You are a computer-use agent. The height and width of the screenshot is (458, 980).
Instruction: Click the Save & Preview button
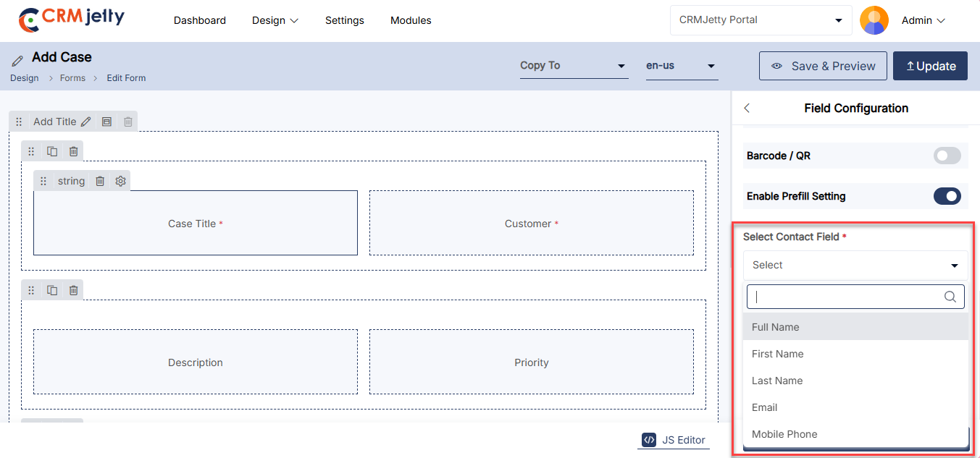tap(823, 66)
